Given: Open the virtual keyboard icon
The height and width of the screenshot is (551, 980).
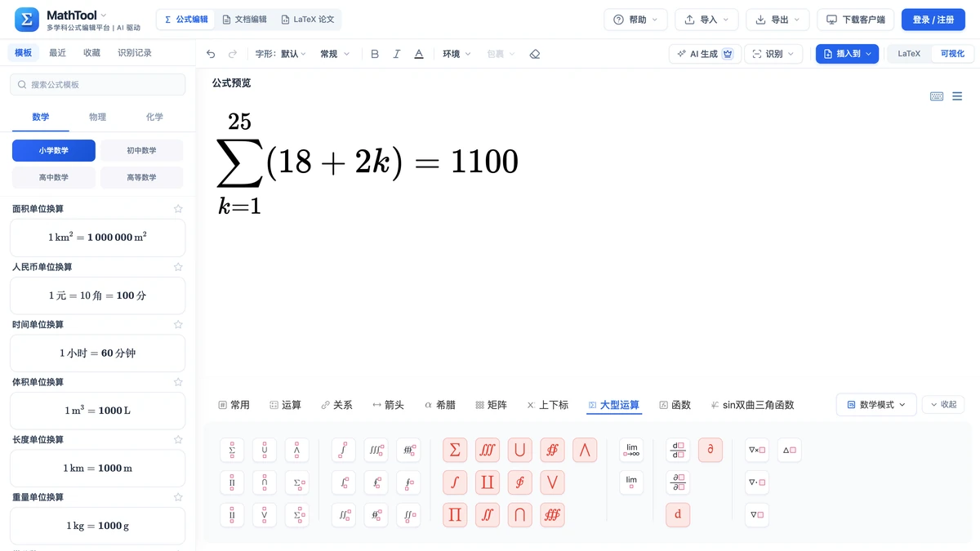Looking at the screenshot, I should tap(937, 96).
